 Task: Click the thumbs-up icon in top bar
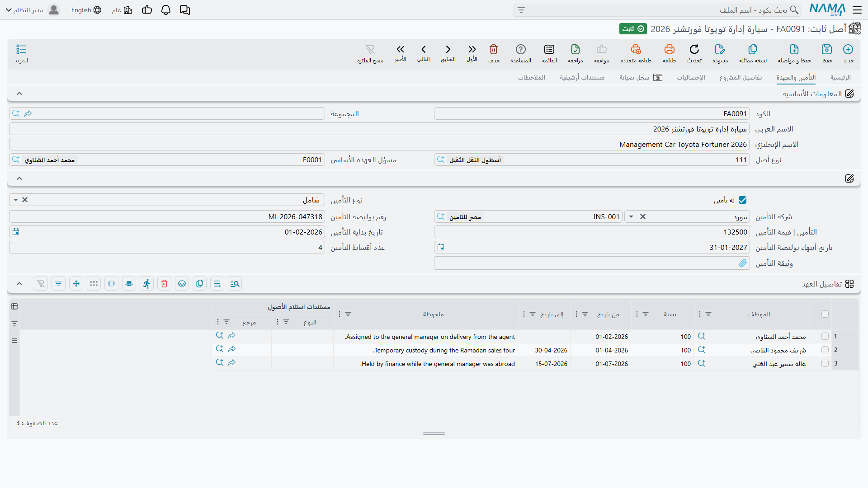pyautogui.click(x=147, y=10)
